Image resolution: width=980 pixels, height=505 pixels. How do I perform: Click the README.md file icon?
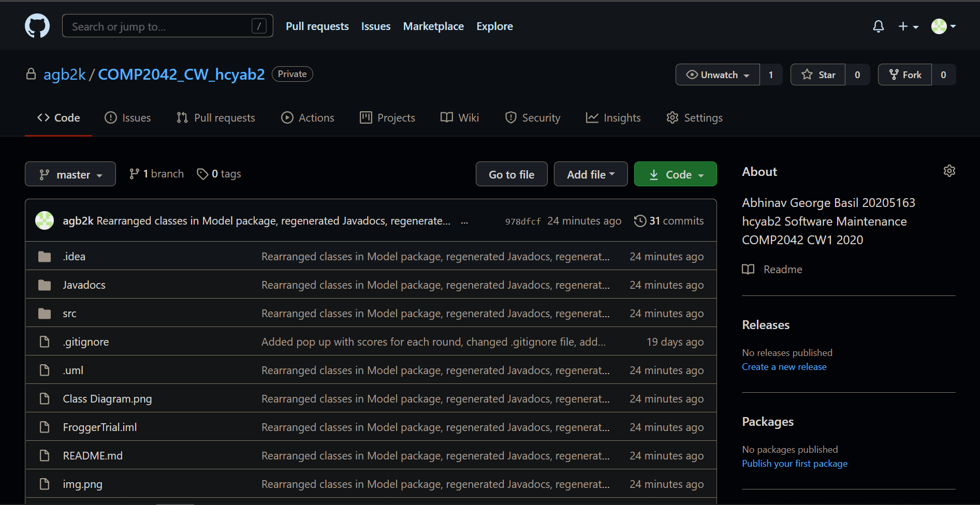45,456
